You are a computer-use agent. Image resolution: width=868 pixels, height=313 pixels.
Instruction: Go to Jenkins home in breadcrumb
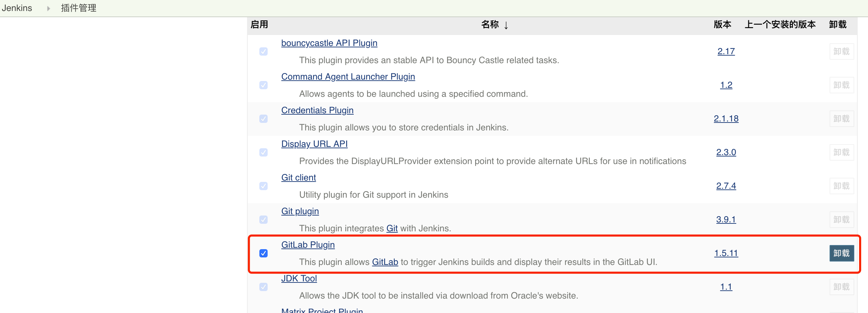(x=17, y=8)
